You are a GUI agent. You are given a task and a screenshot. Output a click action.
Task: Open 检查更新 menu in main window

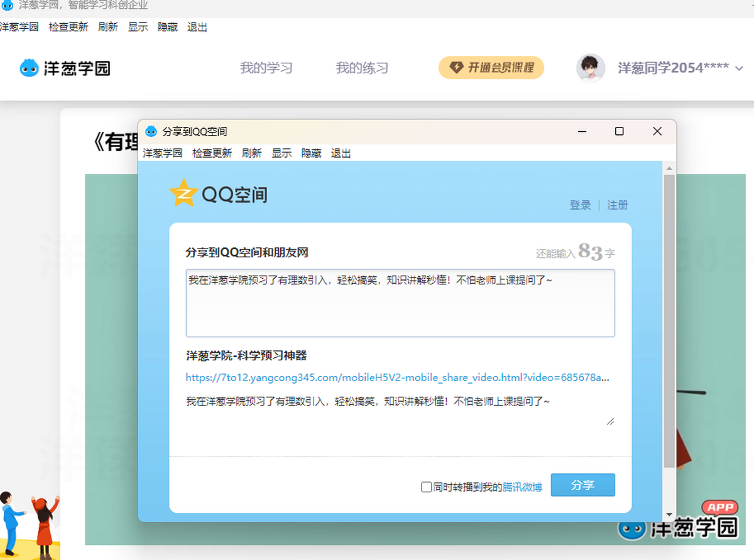pyautogui.click(x=68, y=27)
